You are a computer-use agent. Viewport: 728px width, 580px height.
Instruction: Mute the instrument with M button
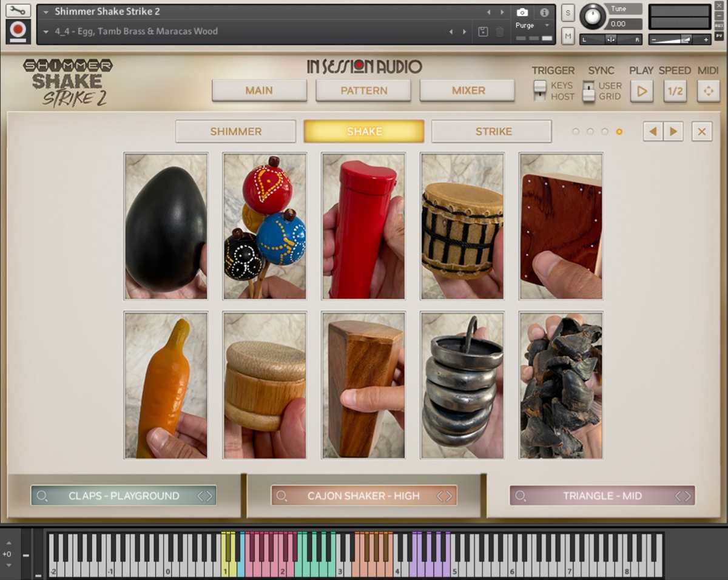568,35
